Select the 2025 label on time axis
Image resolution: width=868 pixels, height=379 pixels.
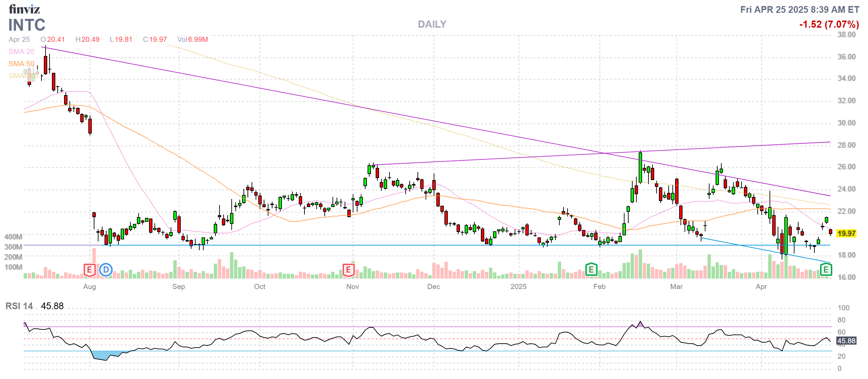coord(518,287)
